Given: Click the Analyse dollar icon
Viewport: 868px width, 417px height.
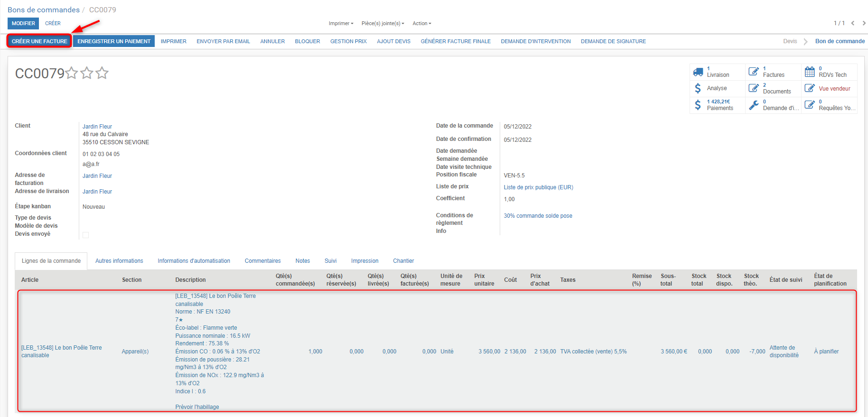Looking at the screenshot, I should coord(698,88).
